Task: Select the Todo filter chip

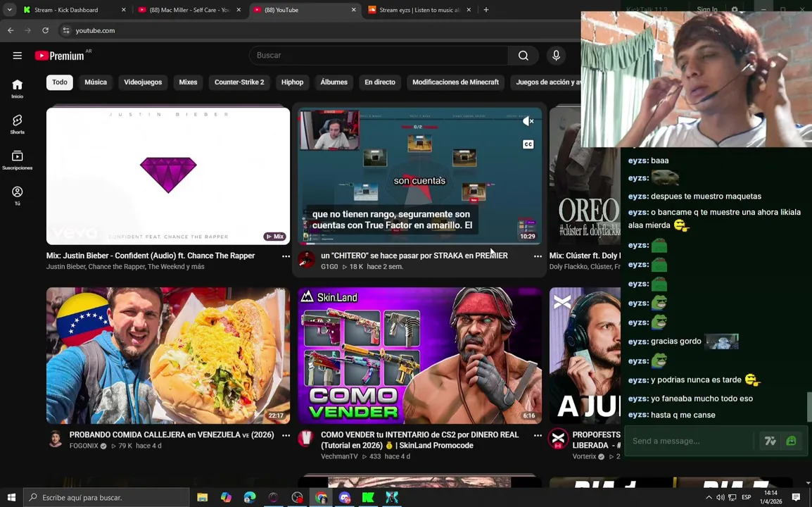Action: [60, 82]
